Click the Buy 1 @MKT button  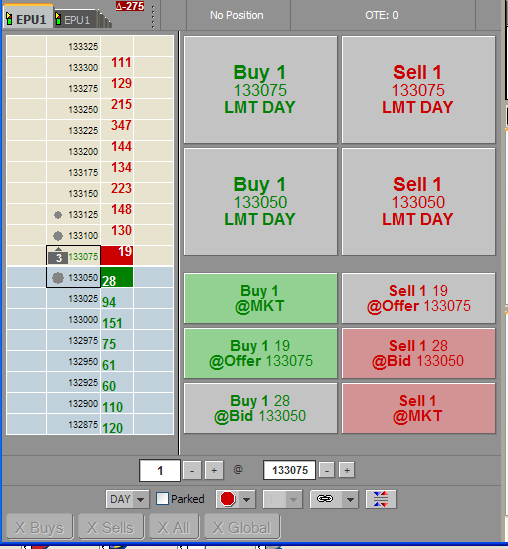click(x=260, y=298)
